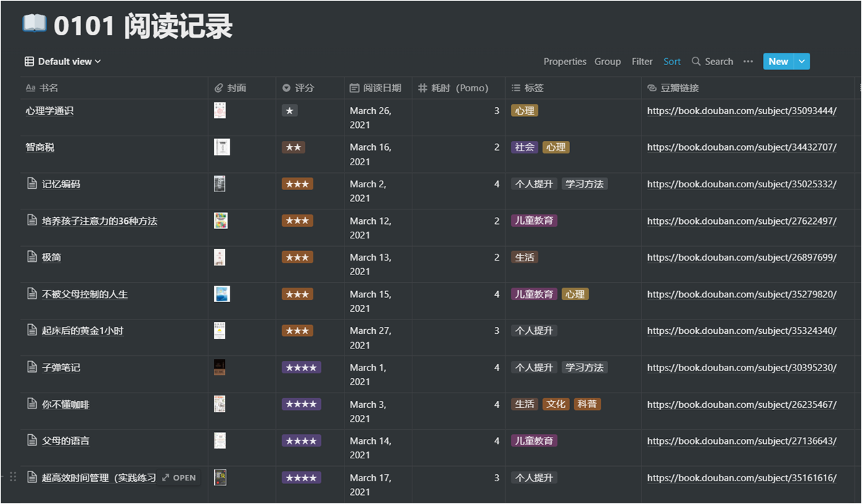This screenshot has width=862, height=504.
Task: Click the page icon beside 你不懂咖啡
Action: click(32, 404)
